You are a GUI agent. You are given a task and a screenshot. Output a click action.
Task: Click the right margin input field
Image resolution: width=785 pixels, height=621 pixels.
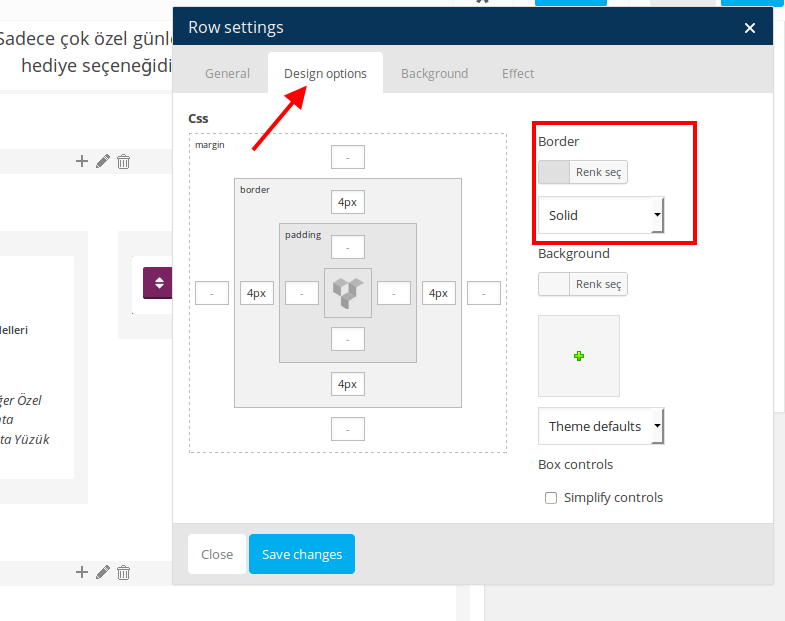tap(484, 293)
